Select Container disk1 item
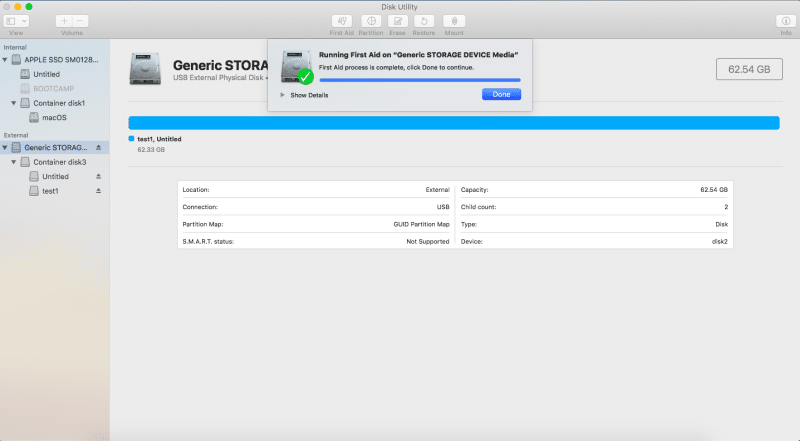The image size is (800, 441). [55, 103]
